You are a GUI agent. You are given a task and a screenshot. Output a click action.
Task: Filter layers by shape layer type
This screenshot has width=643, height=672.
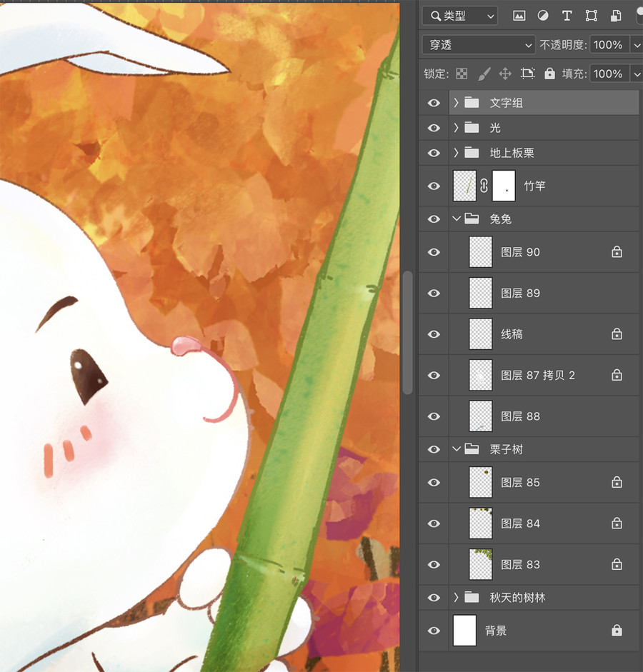coord(591,16)
